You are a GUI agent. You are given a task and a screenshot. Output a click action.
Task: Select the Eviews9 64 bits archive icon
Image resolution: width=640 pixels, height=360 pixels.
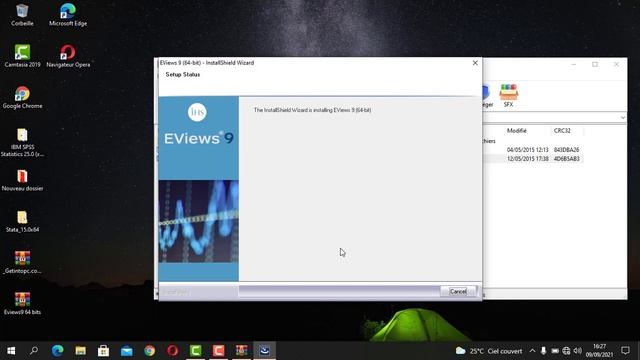pyautogui.click(x=22, y=304)
